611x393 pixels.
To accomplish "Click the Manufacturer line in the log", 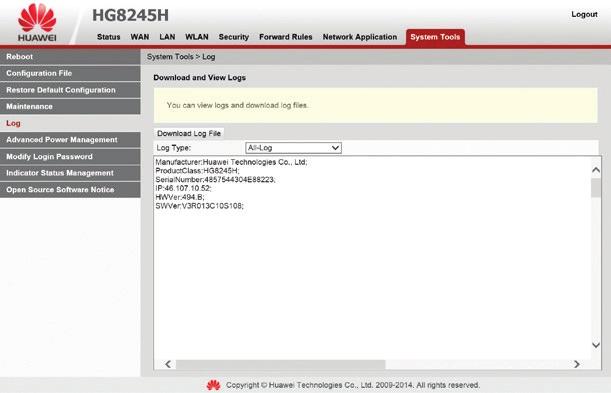I will (x=231, y=162).
